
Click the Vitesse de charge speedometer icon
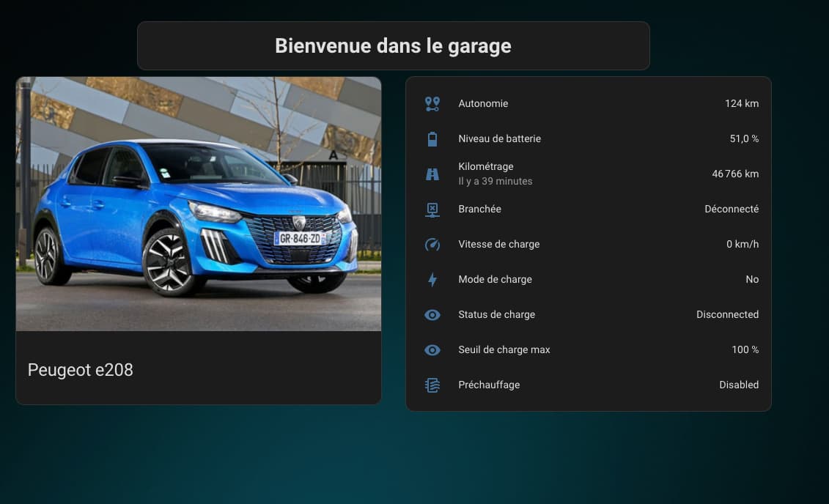[x=432, y=244]
